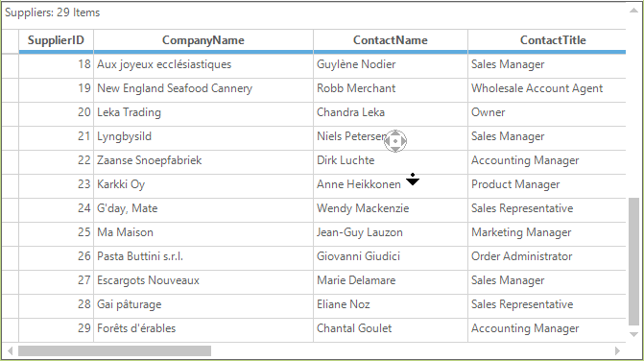Image resolution: width=644 pixels, height=361 pixels.
Task: Sort by the SupplierID column header
Action: tap(56, 40)
